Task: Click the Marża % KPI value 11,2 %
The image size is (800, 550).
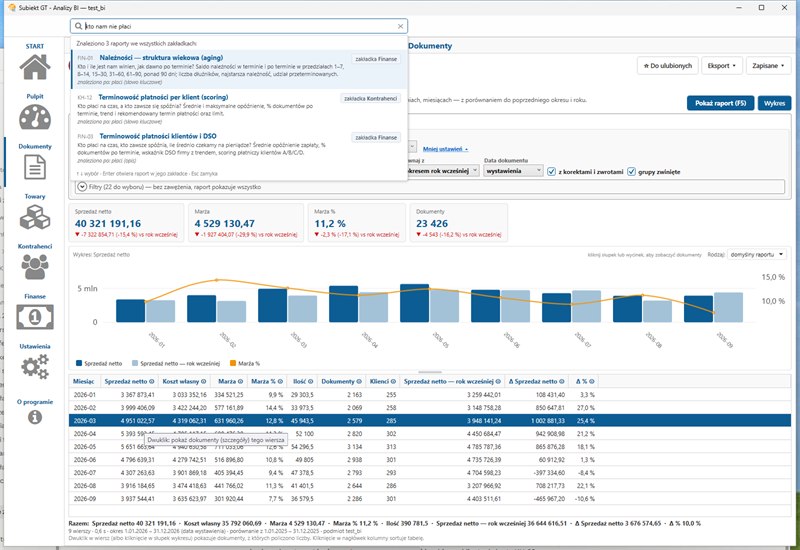Action: [x=330, y=223]
